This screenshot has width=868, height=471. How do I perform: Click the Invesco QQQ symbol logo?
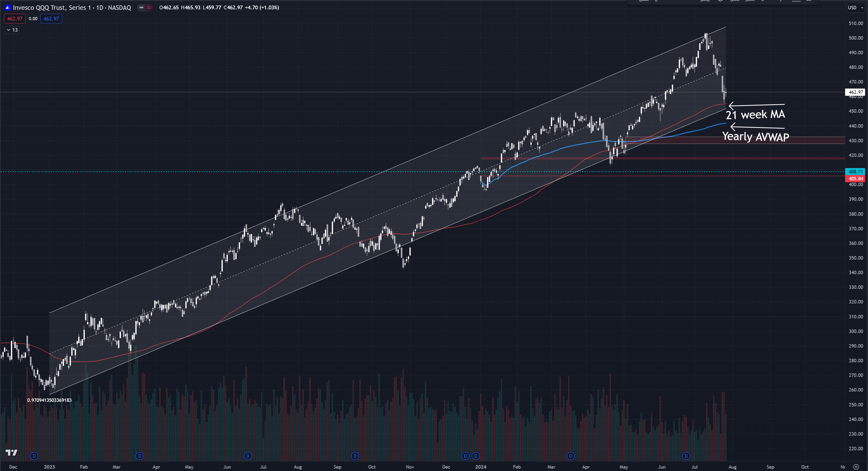pos(7,7)
